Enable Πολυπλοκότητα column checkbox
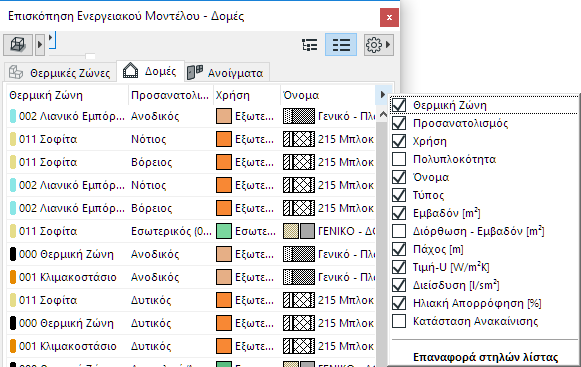Image resolution: width=581 pixels, height=367 pixels. click(399, 159)
